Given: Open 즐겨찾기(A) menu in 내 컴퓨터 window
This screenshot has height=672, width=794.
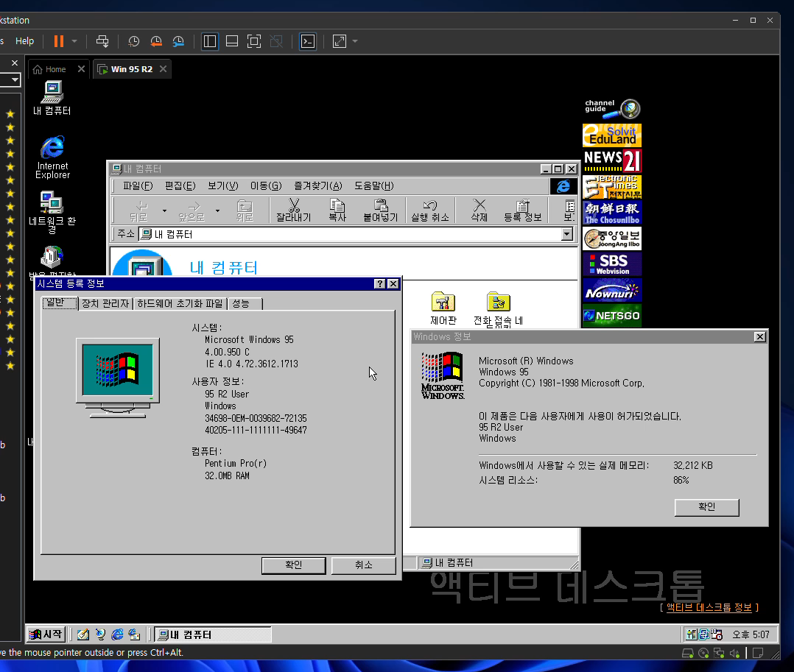Looking at the screenshot, I should coord(318,185).
